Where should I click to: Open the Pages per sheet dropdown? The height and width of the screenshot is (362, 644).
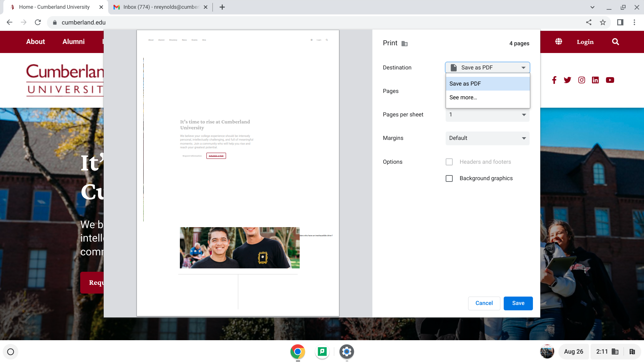coord(487,115)
